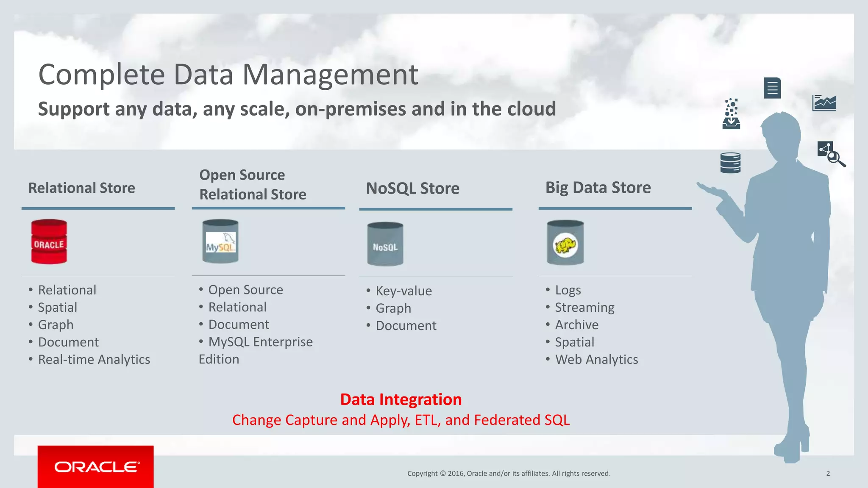Select the Relational Store heading
Screen dimensions: 868x488
pos(82,188)
